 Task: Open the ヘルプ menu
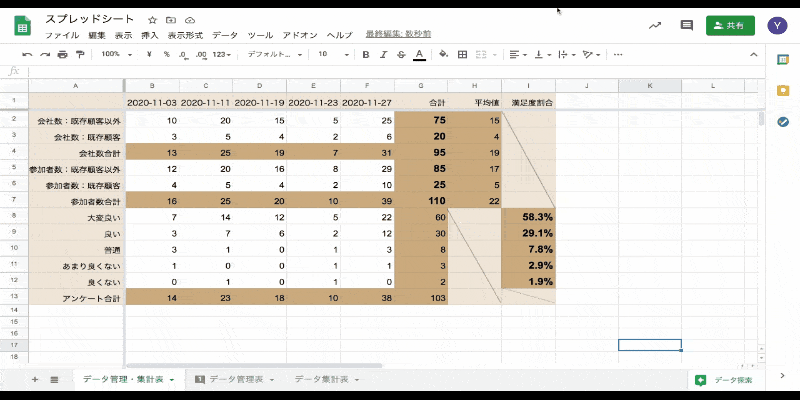[x=340, y=35]
